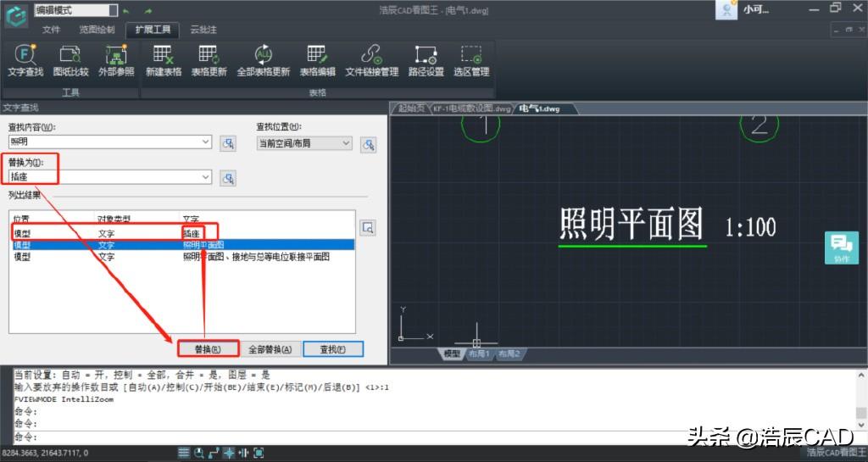
Task: Click the bottom 命令: command input line
Action: click(x=433, y=437)
